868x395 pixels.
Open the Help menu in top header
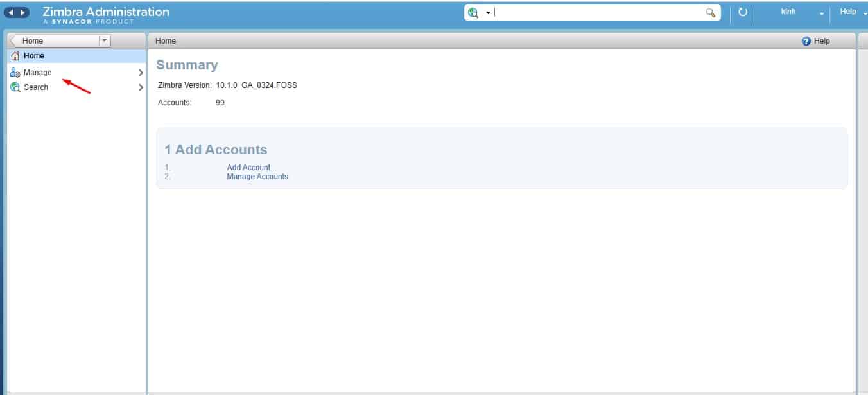pyautogui.click(x=848, y=12)
